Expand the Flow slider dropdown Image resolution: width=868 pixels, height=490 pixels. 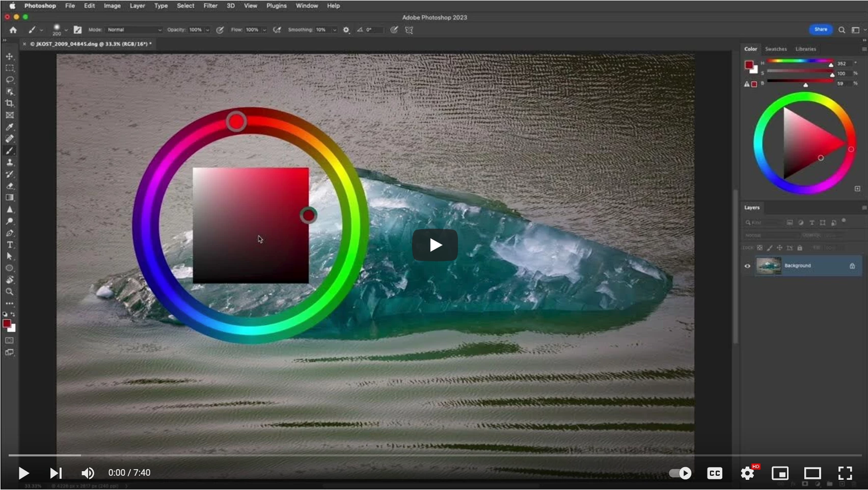[x=264, y=30]
